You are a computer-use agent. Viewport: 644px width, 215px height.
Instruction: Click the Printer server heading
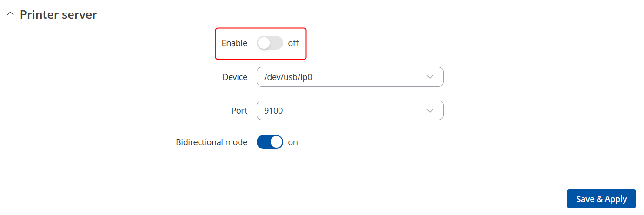pos(58,15)
